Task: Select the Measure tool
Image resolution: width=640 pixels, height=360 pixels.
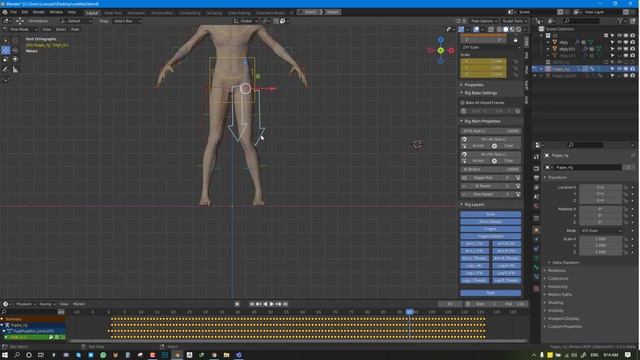Action: coord(15,69)
